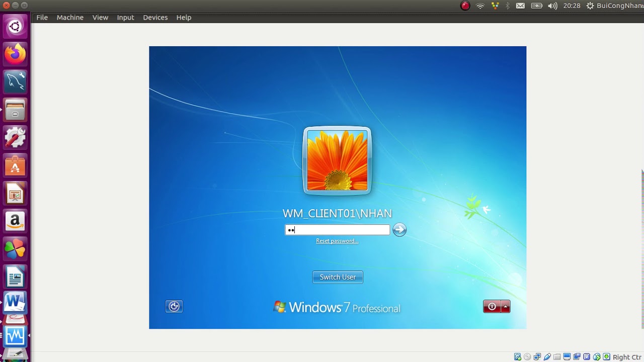Open the battery status indicator

[x=537, y=6]
